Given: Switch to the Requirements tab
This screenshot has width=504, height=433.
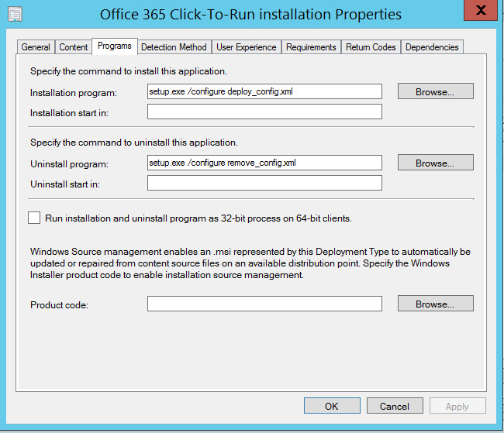Looking at the screenshot, I should point(311,47).
